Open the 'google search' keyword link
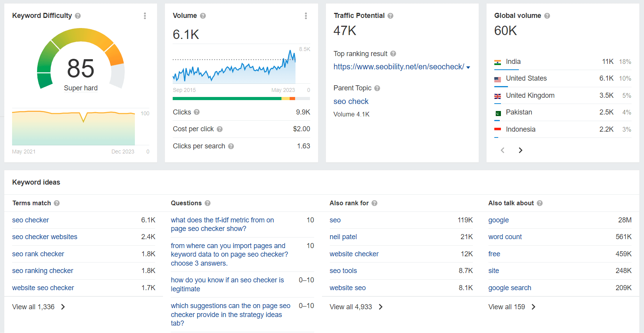The height and width of the screenshot is (333, 644). pos(510,288)
